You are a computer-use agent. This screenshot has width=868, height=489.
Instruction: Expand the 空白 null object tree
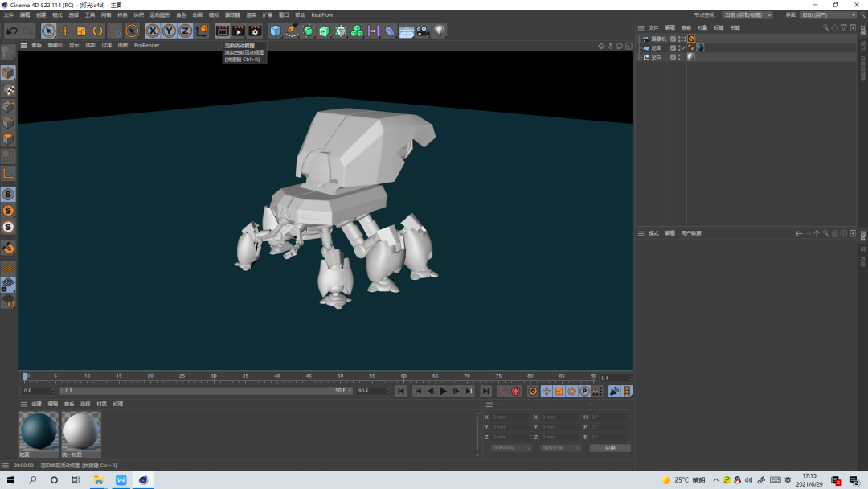click(640, 57)
